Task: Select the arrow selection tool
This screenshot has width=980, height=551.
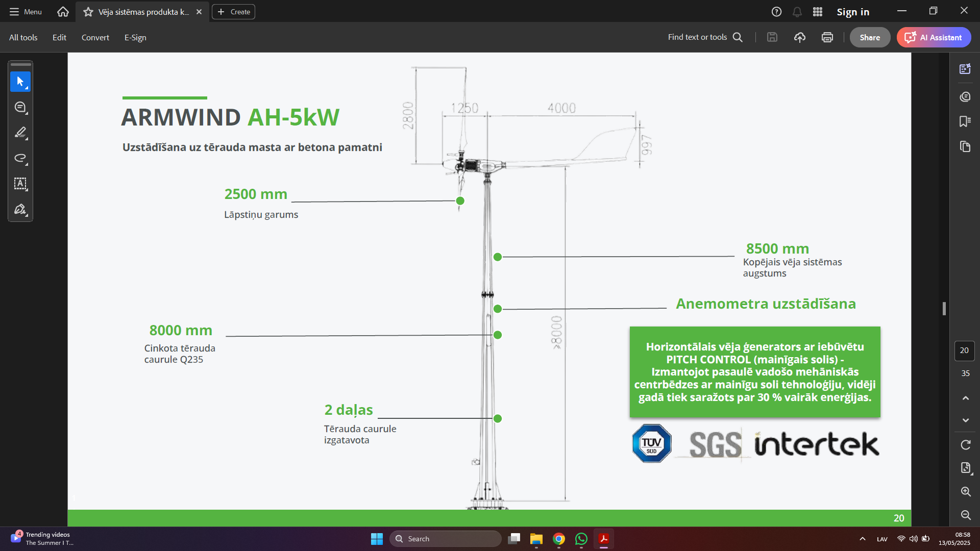Action: [x=20, y=82]
